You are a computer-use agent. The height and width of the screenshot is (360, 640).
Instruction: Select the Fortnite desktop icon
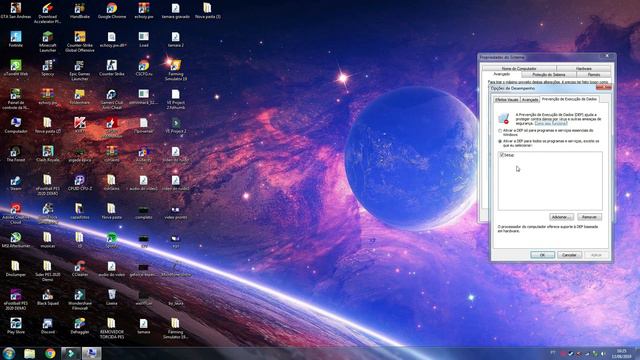pos(16,40)
